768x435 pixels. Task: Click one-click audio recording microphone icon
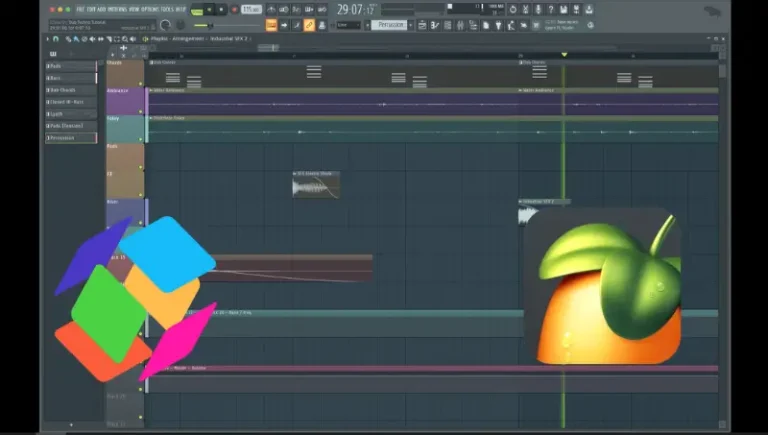538,9
